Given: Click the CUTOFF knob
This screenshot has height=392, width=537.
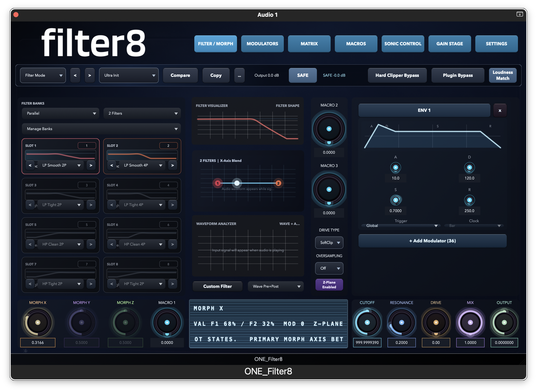Looking at the screenshot, I should 367,322.
